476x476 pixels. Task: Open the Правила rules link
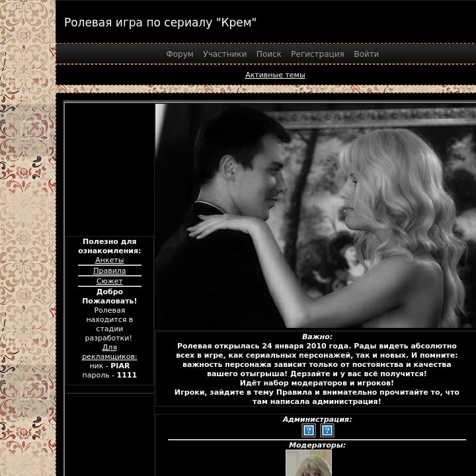click(110, 270)
